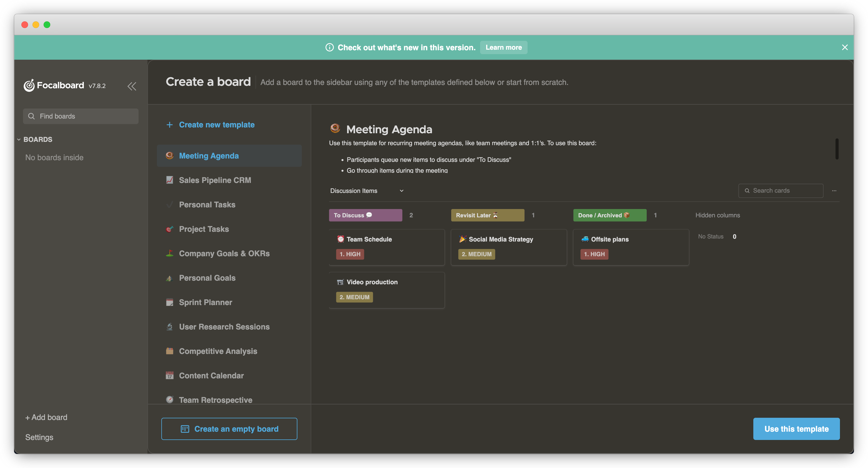Click Use this template button
Viewport: 868px width, 468px height.
(796, 429)
